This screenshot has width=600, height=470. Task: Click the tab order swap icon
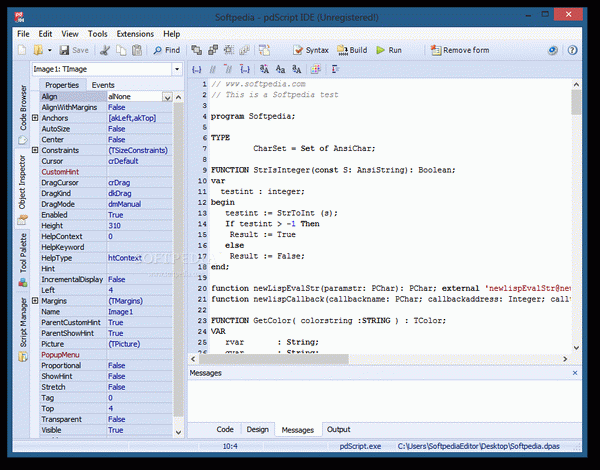(x=264, y=50)
